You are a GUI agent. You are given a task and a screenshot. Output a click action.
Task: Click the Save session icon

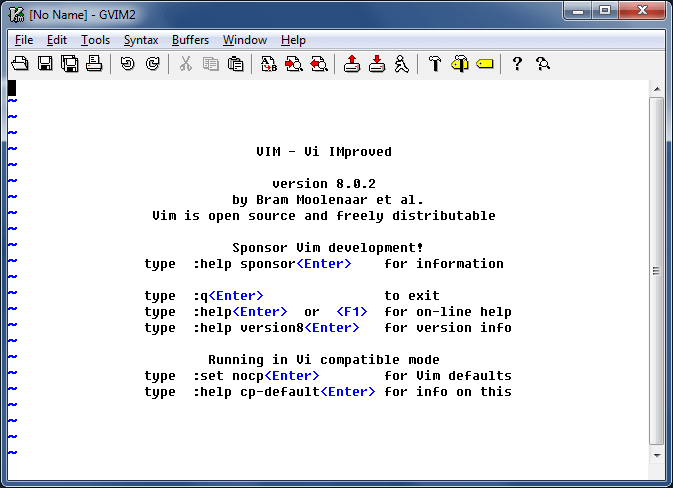(x=377, y=64)
